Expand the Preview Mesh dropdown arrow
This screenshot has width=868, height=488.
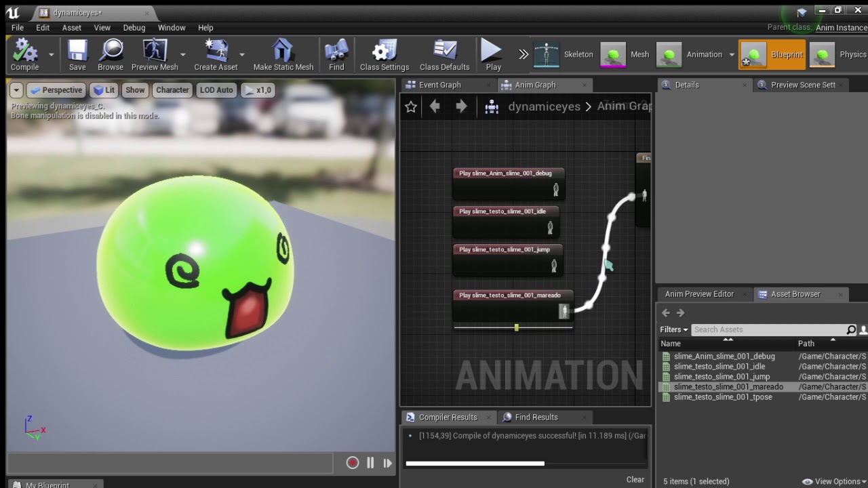[182, 54]
